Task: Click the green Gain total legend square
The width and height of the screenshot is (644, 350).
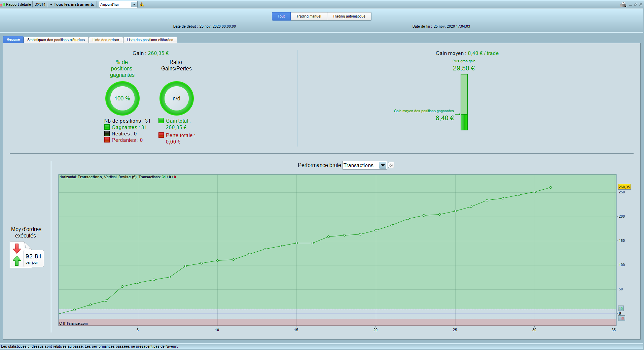Action: 161,121
